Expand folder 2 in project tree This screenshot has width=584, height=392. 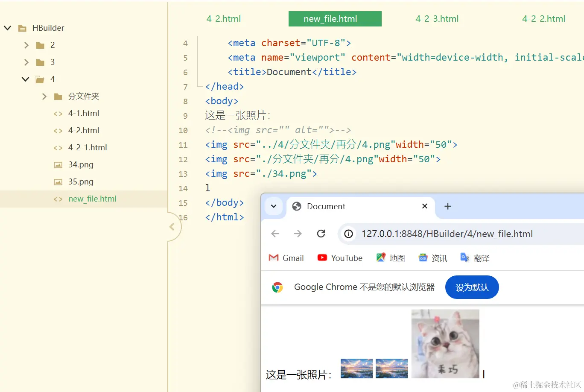[26, 45]
